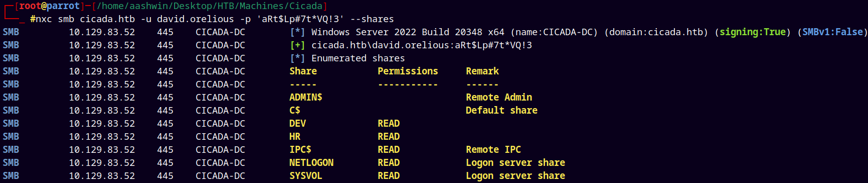Viewport: 868px width, 183px height.
Task: Click the SYSVOL share name
Action: pos(306,175)
